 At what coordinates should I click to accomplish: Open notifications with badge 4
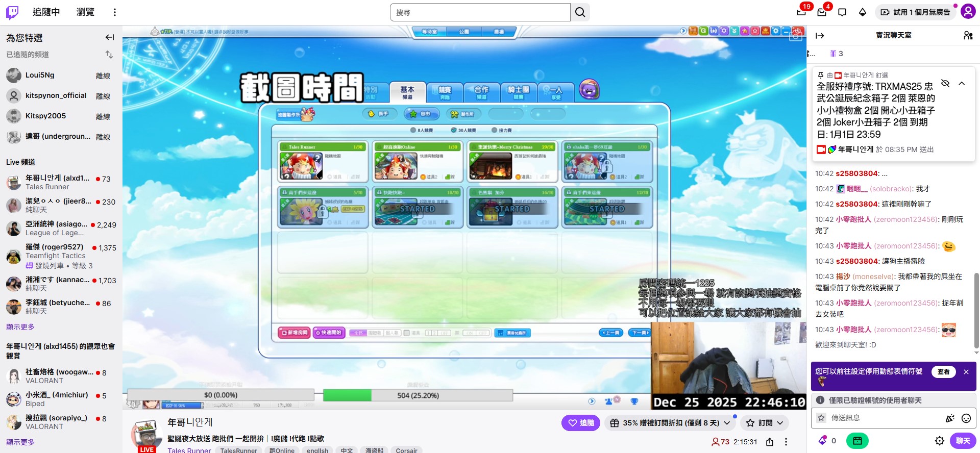(x=822, y=12)
